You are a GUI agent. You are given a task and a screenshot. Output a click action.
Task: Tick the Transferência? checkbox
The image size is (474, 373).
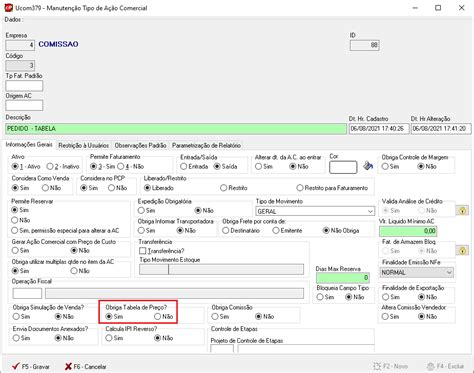click(x=143, y=250)
